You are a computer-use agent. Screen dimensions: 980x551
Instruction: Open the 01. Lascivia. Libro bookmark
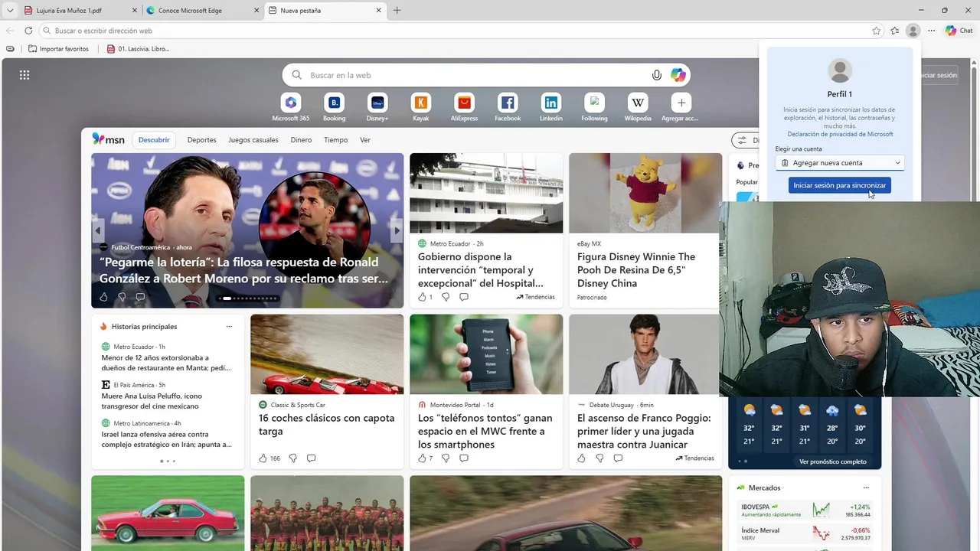[139, 49]
